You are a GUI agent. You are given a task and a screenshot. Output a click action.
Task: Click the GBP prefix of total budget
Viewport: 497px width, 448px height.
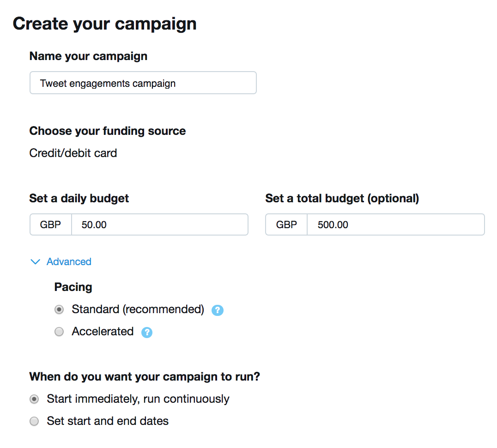tap(286, 224)
